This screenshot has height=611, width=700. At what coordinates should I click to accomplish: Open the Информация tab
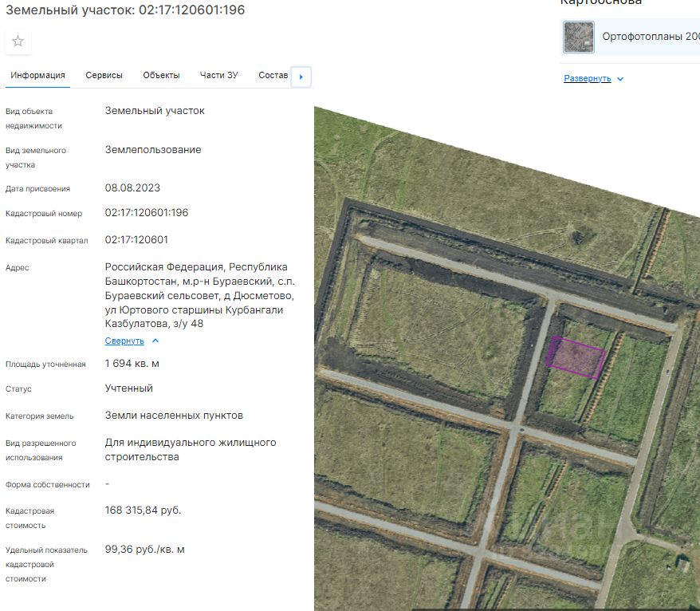38,76
